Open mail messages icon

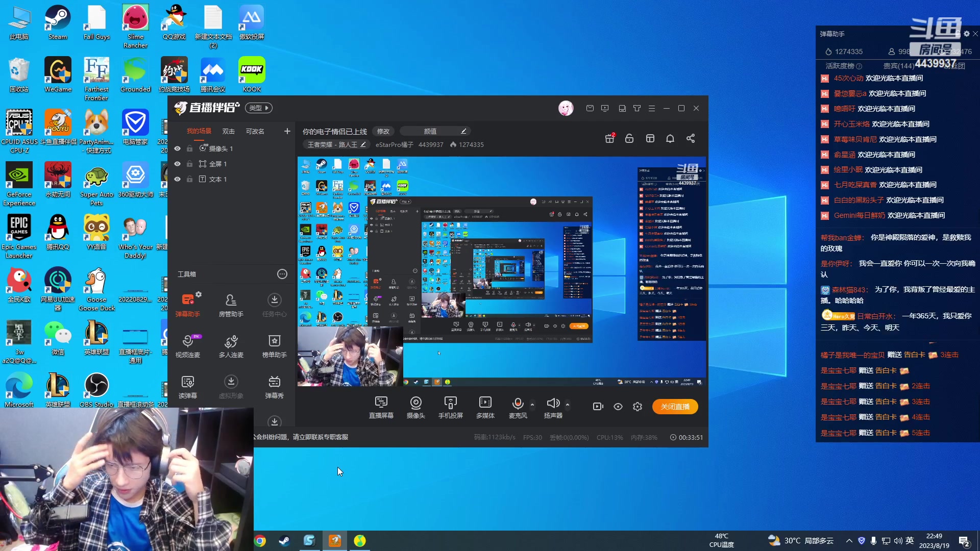point(590,108)
